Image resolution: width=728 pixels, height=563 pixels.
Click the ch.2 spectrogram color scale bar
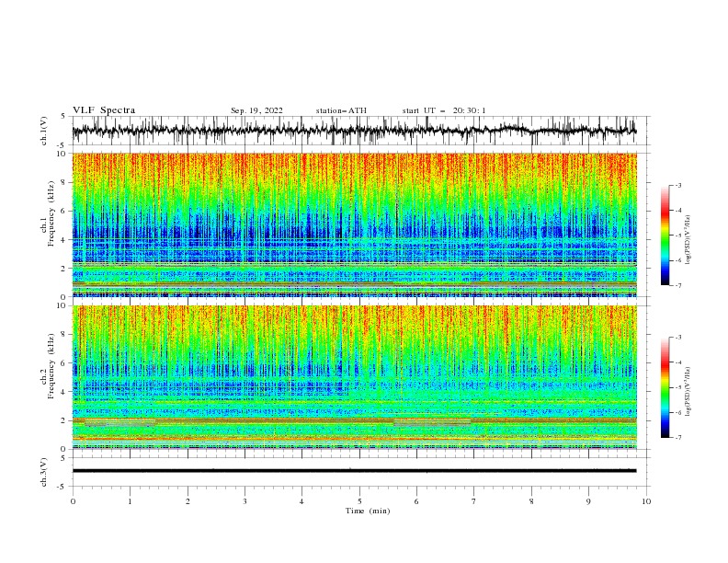coord(665,387)
